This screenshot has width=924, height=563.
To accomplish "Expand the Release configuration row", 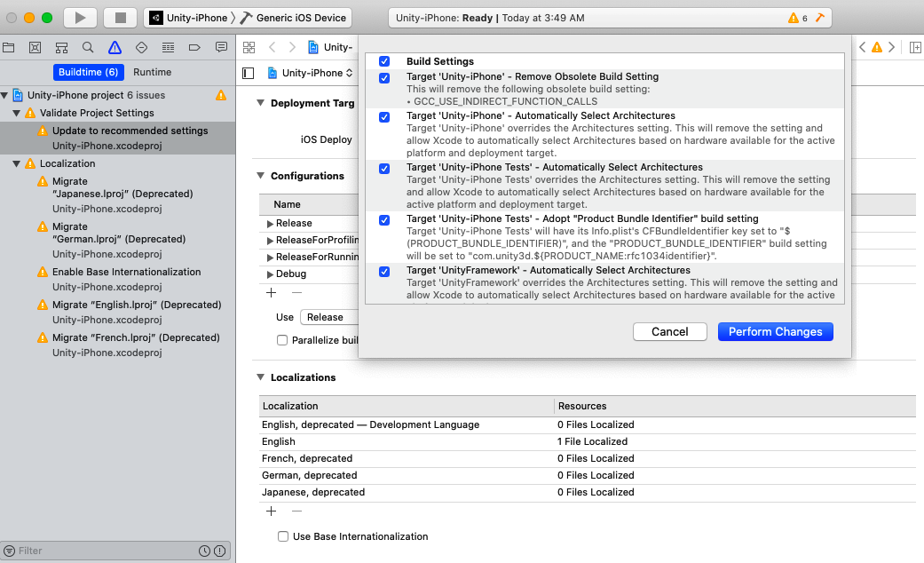I will [x=270, y=224].
